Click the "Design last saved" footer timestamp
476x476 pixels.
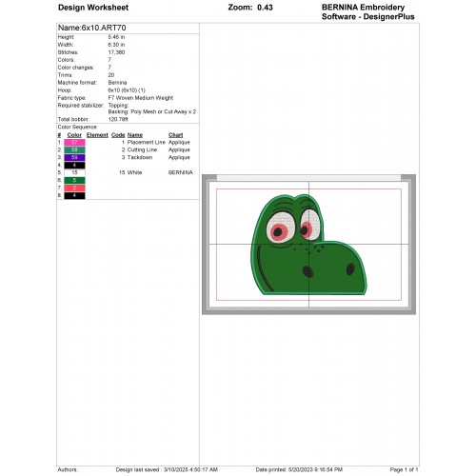point(167,469)
